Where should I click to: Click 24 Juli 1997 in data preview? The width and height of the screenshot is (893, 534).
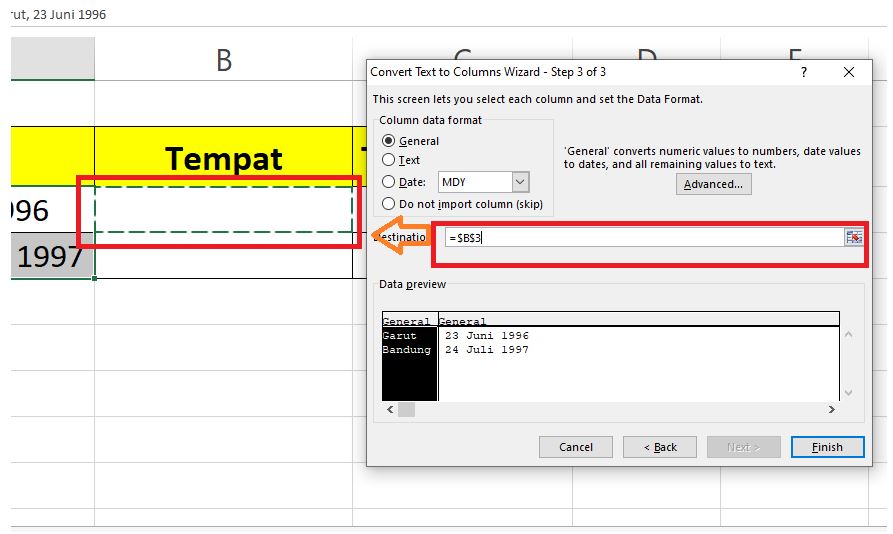(486, 350)
